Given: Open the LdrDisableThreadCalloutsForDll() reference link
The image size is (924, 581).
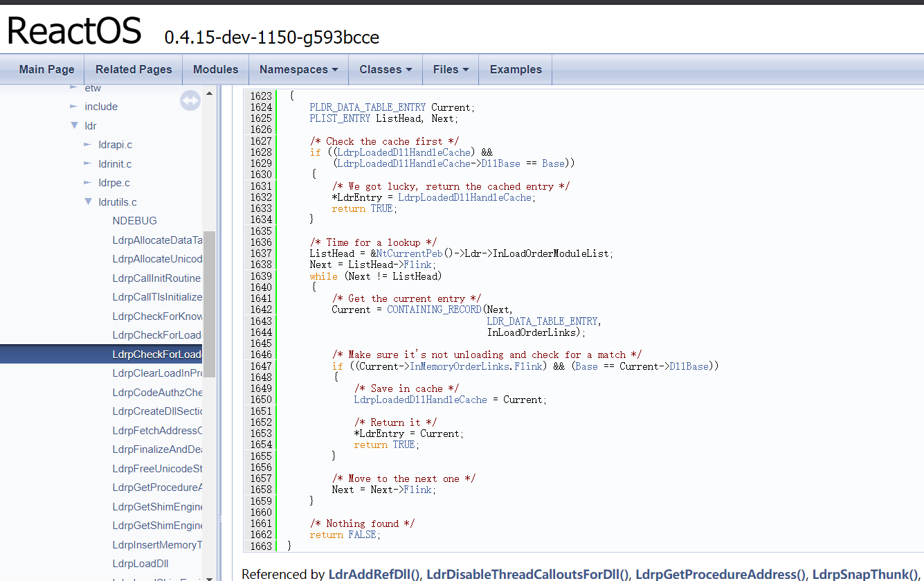Looking at the screenshot, I should tap(527, 573).
